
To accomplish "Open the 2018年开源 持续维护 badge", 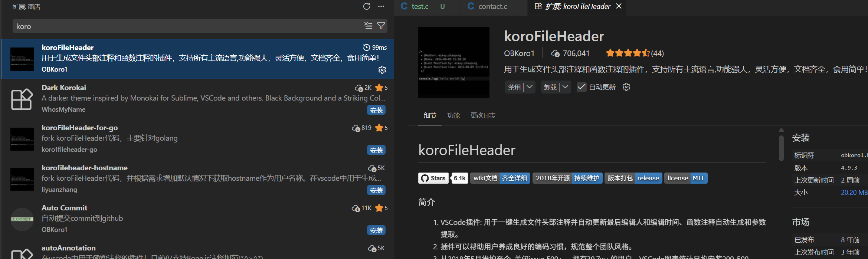I will click(x=567, y=178).
